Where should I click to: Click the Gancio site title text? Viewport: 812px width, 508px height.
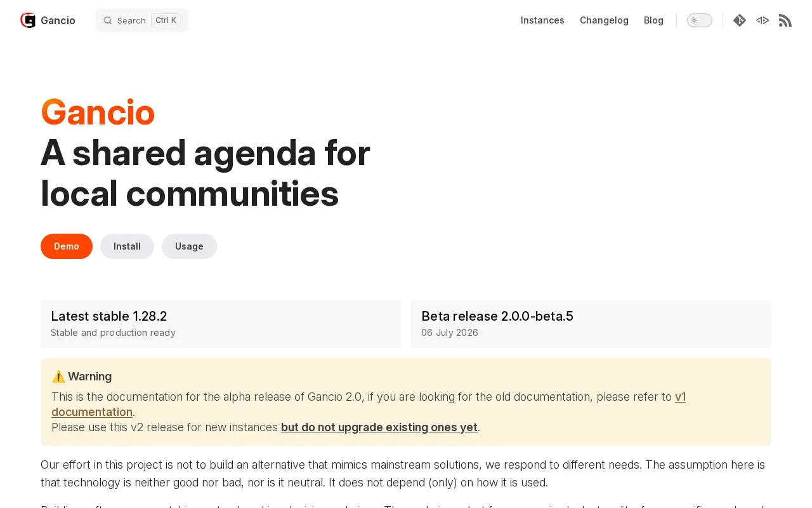[58, 20]
